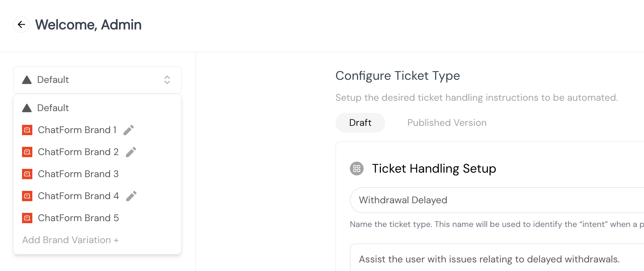Click the triangle icon beside Default option
The image size is (644, 271).
point(27,108)
